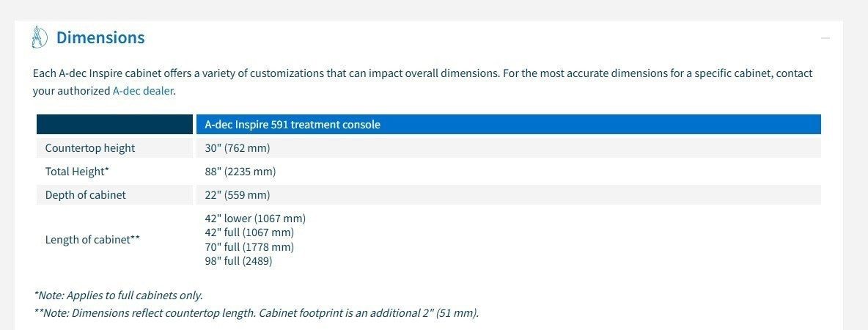Click the 88" (2235 mm) value

(240, 172)
